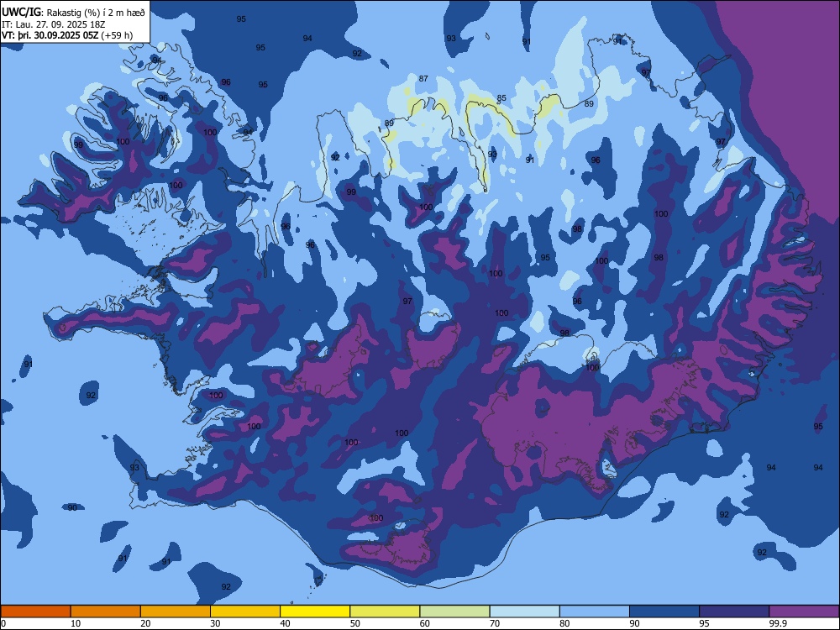Click the "70" legend tick label
Screen dimensions: 840x630
[495, 623]
